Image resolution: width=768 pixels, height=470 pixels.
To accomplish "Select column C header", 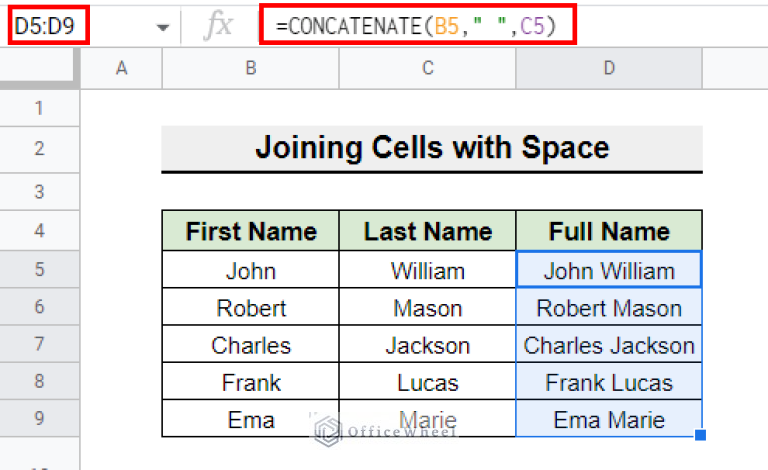I will click(x=428, y=68).
